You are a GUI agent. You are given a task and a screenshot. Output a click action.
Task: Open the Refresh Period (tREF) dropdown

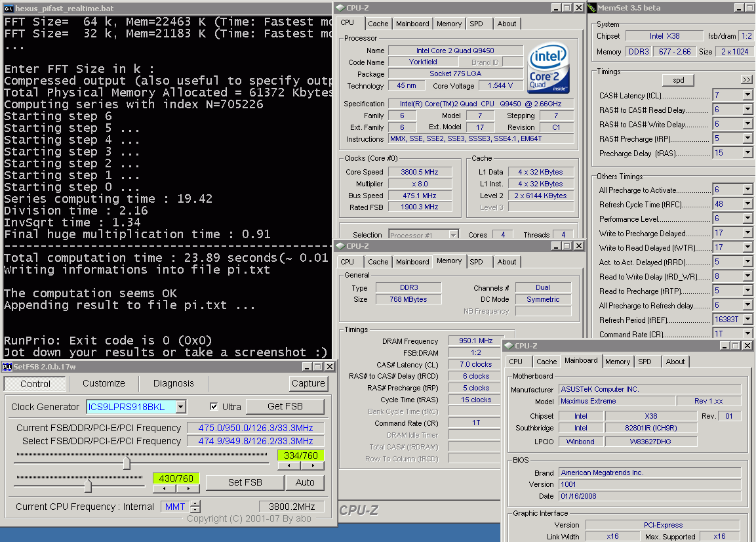(x=747, y=320)
